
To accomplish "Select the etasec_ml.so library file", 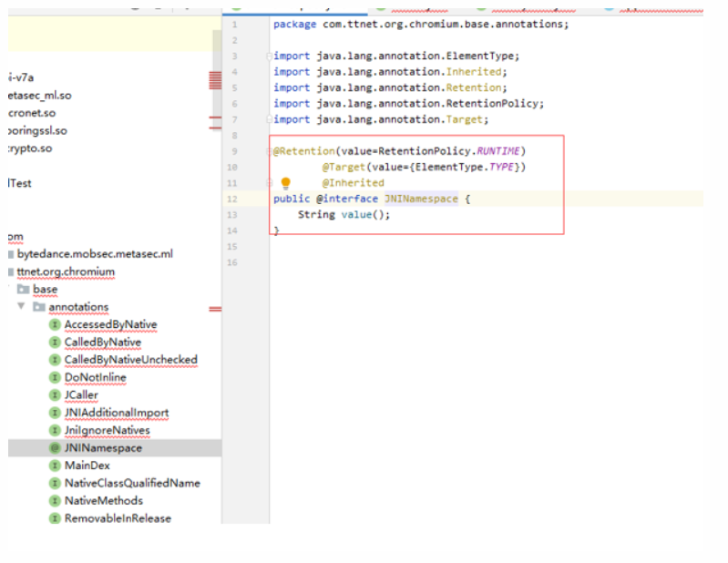I will [39, 96].
